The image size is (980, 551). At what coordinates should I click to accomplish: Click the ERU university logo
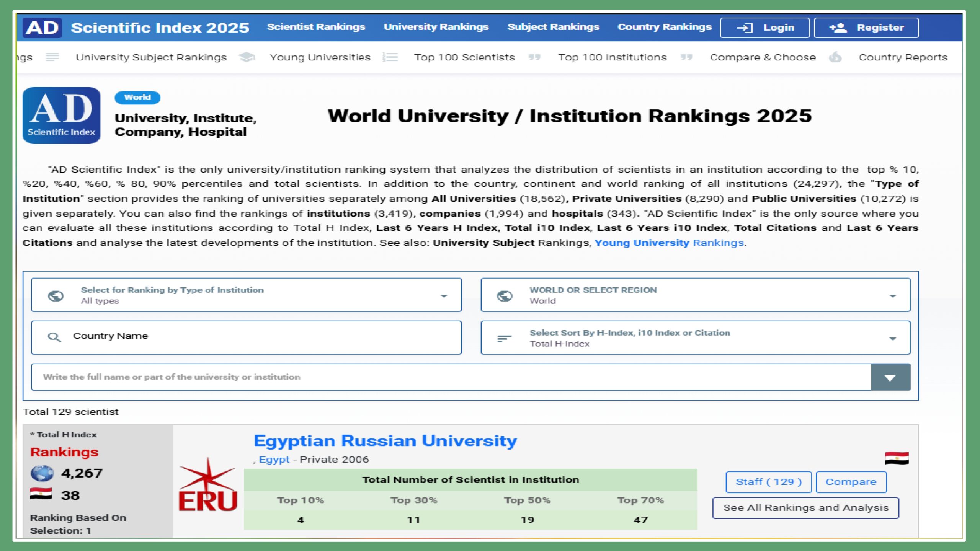208,485
